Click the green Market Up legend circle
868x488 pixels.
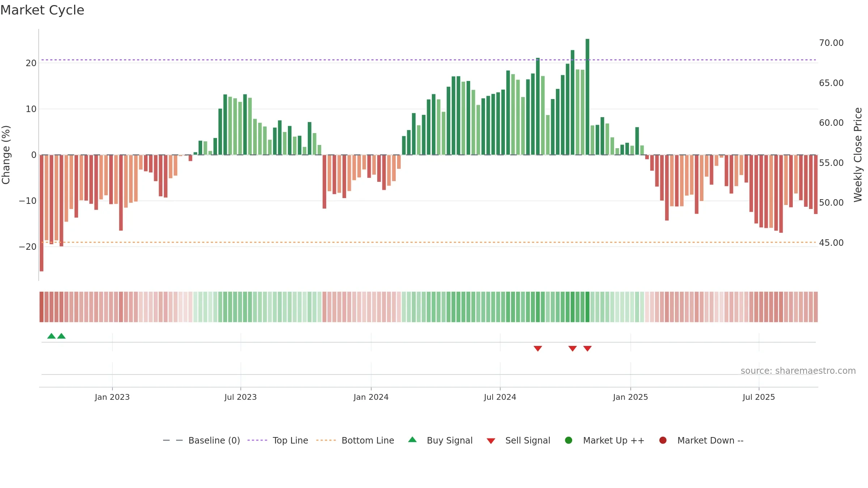coord(569,440)
